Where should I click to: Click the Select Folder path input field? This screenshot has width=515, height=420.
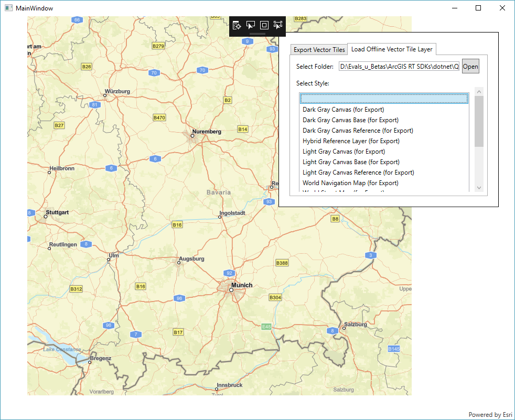399,67
